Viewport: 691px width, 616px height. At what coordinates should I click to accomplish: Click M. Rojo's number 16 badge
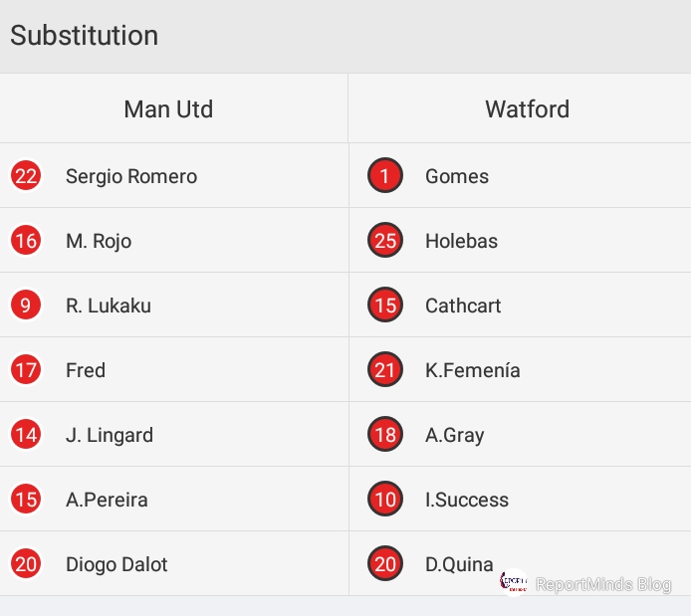point(26,241)
